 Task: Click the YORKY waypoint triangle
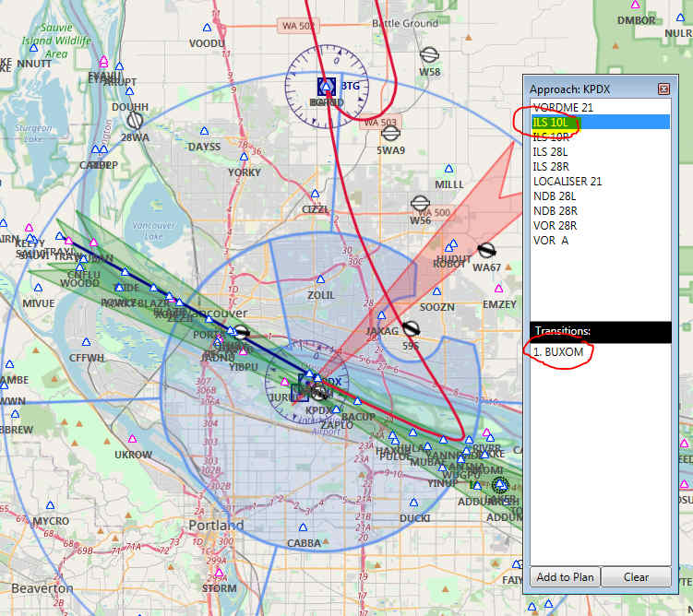click(x=244, y=157)
